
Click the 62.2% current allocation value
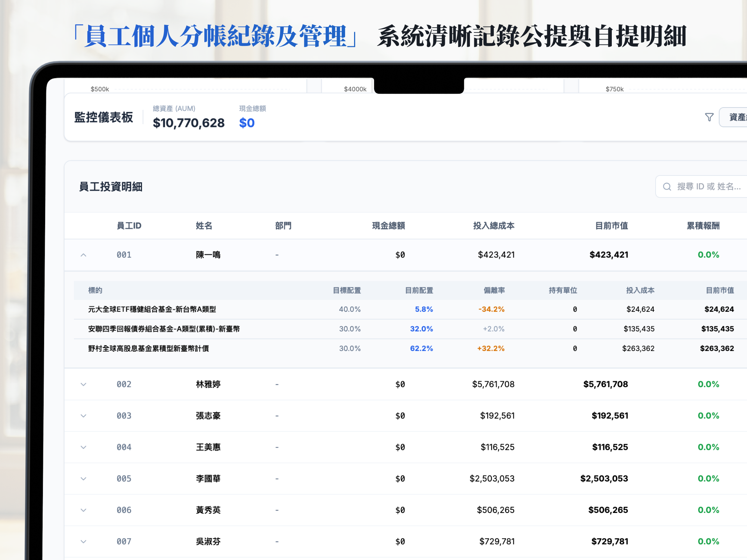pyautogui.click(x=421, y=349)
